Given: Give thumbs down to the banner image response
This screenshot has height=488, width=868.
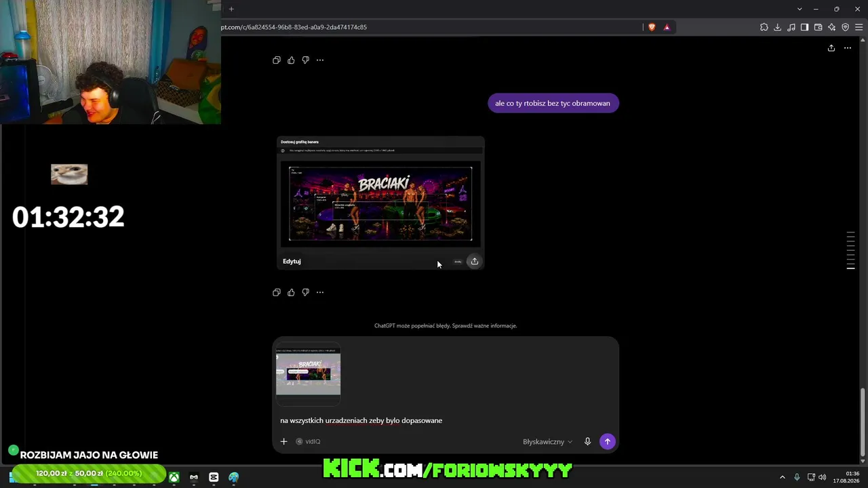Looking at the screenshot, I should (x=305, y=293).
